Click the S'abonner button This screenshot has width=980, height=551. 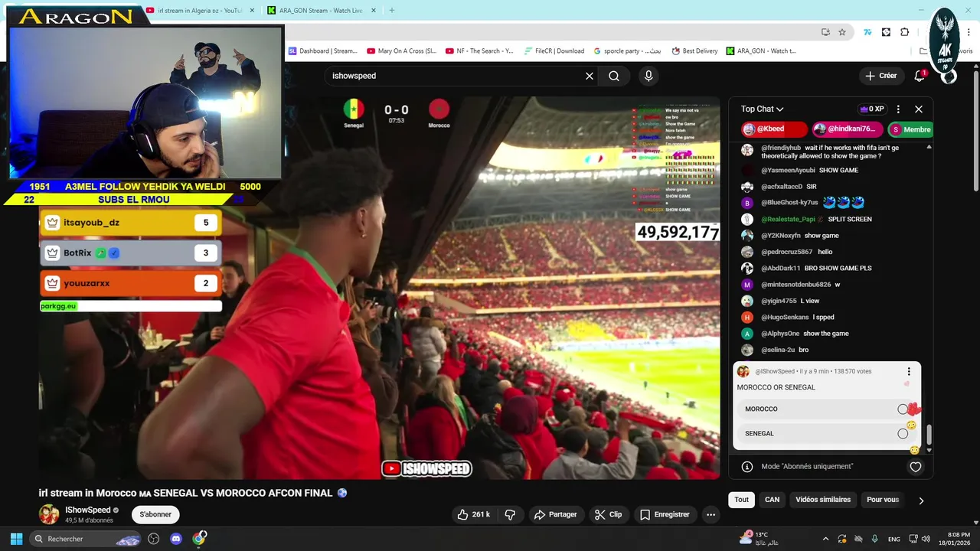click(x=155, y=514)
